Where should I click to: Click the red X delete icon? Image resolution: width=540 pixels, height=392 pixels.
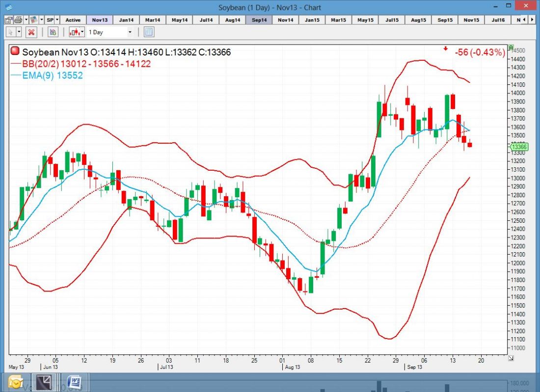pos(31,32)
